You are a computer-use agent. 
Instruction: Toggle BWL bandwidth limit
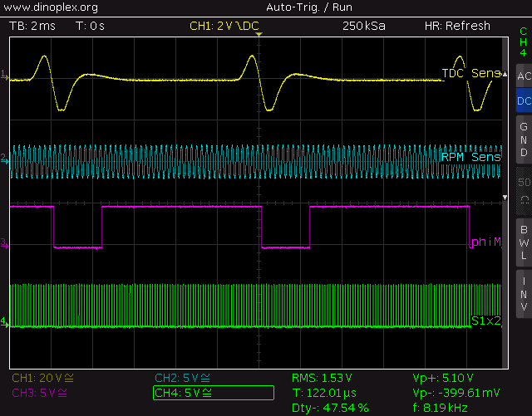click(523, 242)
